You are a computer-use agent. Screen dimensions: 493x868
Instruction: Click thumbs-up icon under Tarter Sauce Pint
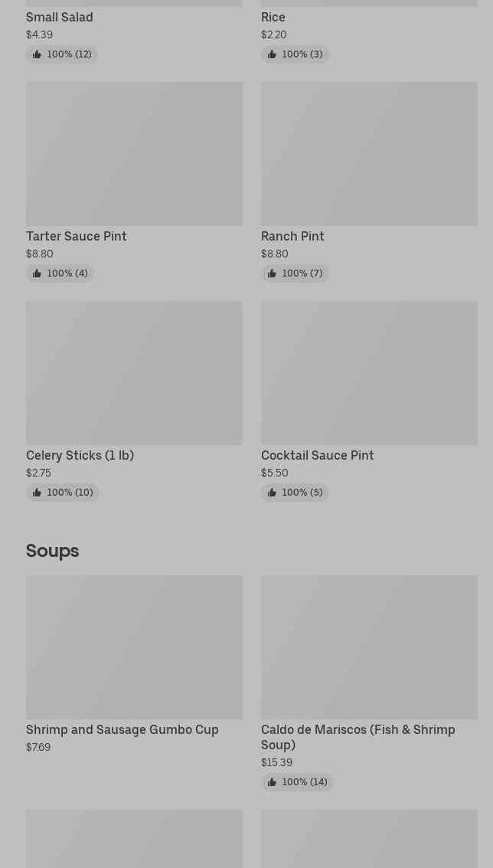tap(37, 274)
